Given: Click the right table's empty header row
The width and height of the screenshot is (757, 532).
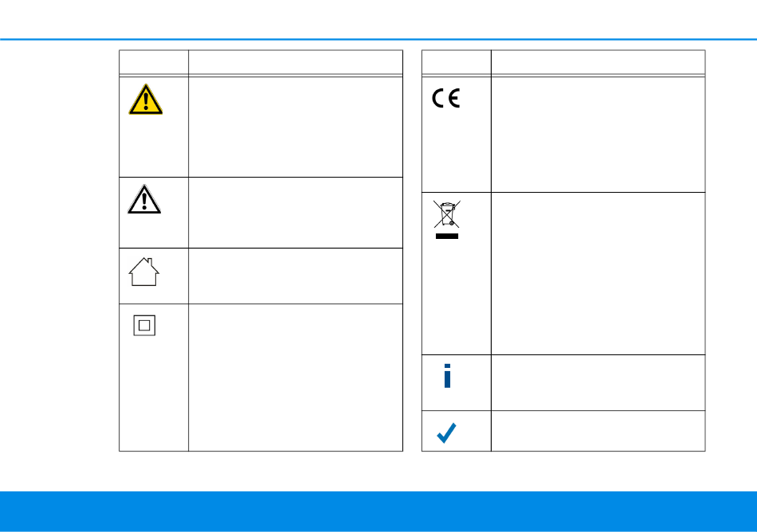Looking at the screenshot, I should point(563,62).
